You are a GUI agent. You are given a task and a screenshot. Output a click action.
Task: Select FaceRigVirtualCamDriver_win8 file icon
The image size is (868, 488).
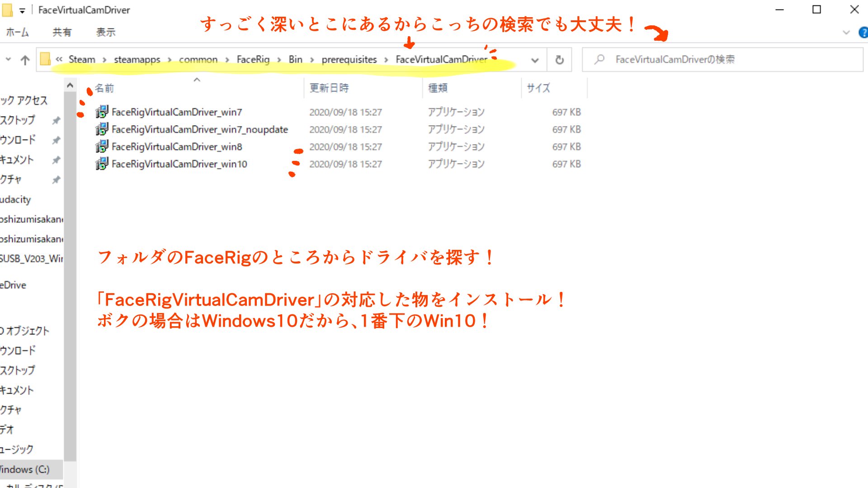(102, 146)
